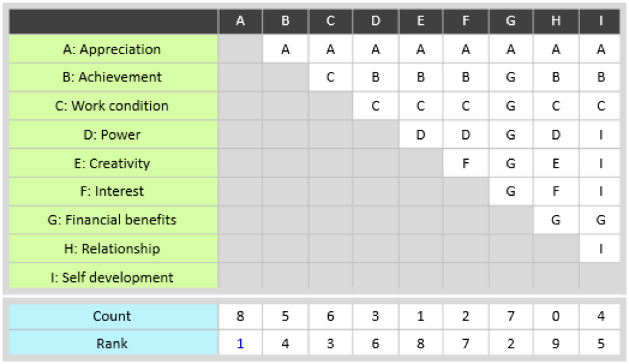Click the 'E: Creativity' row label
629x364 pixels.
click(113, 163)
